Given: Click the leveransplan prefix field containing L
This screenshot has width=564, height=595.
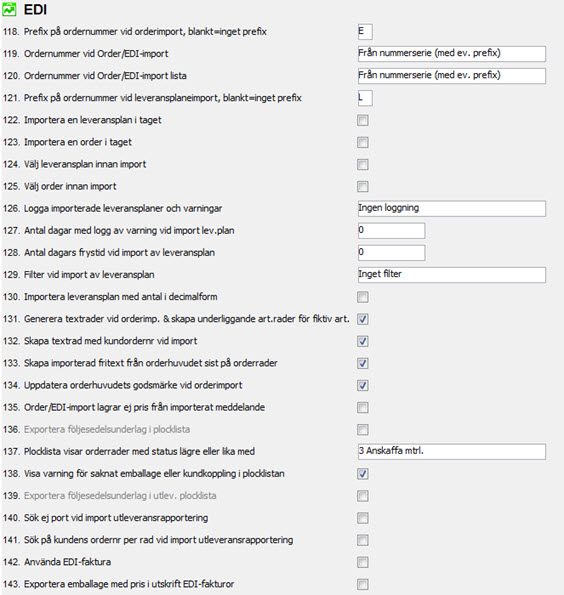Looking at the screenshot, I should [365, 98].
